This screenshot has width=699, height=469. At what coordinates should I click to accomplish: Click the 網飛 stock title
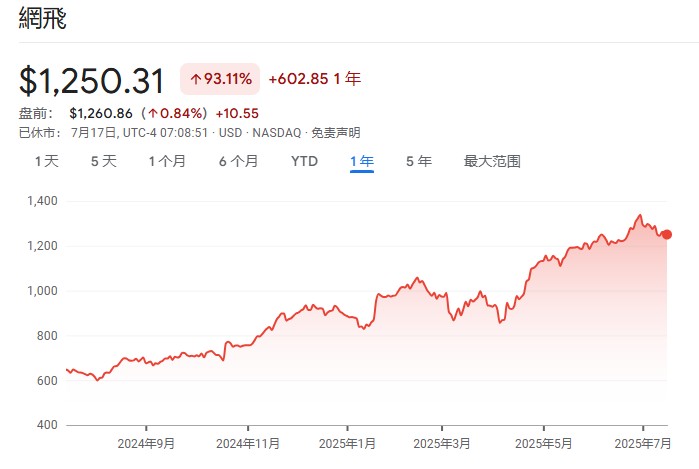pos(42,19)
